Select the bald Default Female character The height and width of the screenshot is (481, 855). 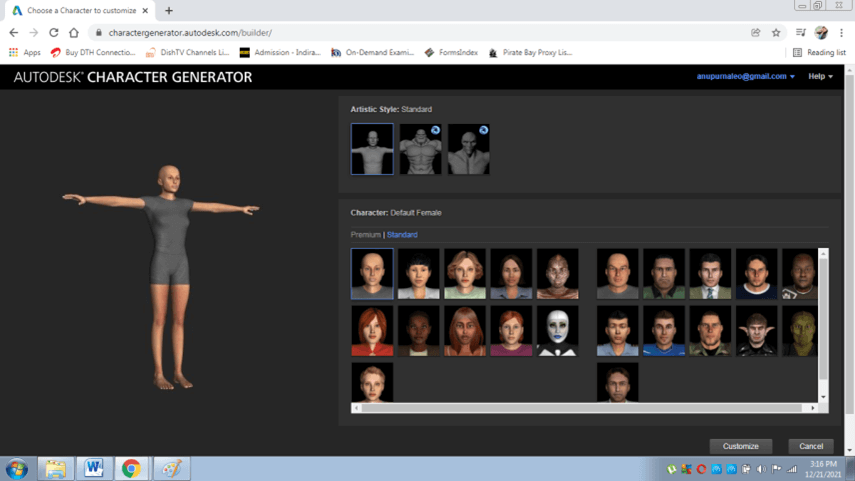pyautogui.click(x=372, y=274)
